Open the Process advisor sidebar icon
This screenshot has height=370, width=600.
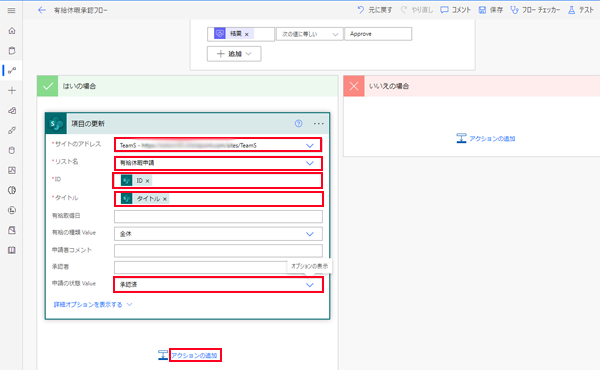[12, 210]
